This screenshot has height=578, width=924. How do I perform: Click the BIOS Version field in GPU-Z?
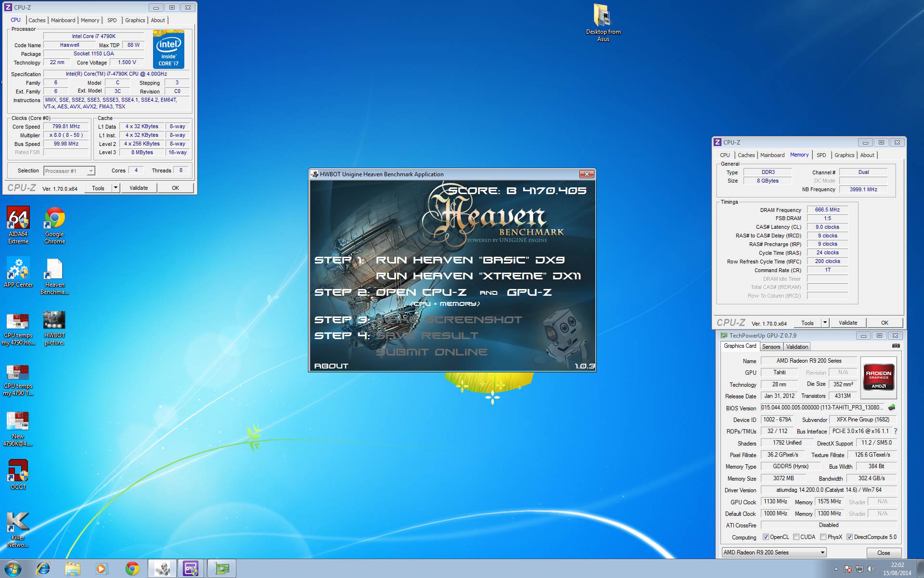pyautogui.click(x=822, y=407)
